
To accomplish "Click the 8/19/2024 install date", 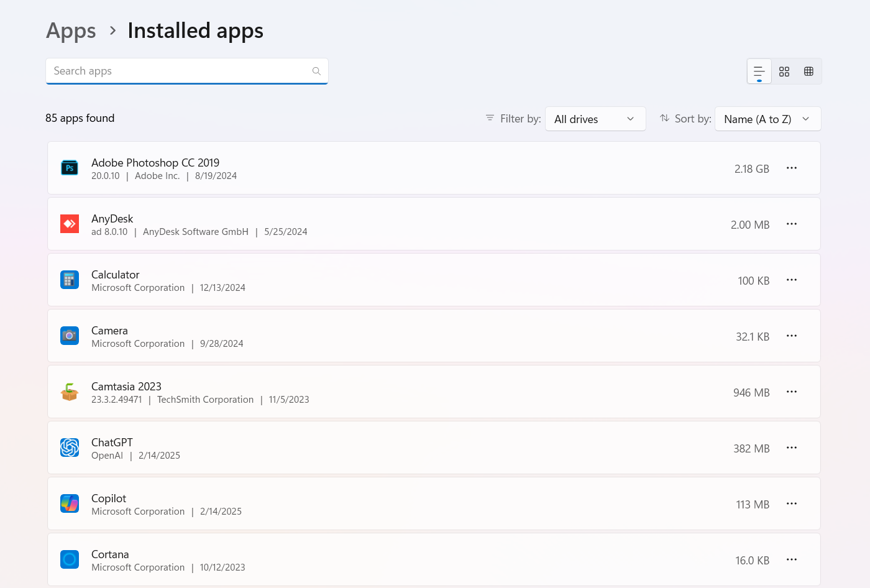I will tap(216, 176).
